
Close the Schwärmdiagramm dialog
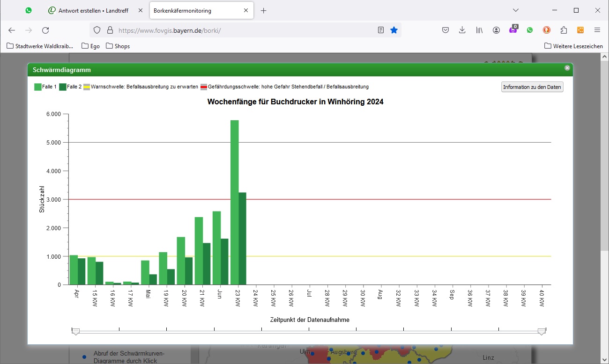click(x=567, y=68)
